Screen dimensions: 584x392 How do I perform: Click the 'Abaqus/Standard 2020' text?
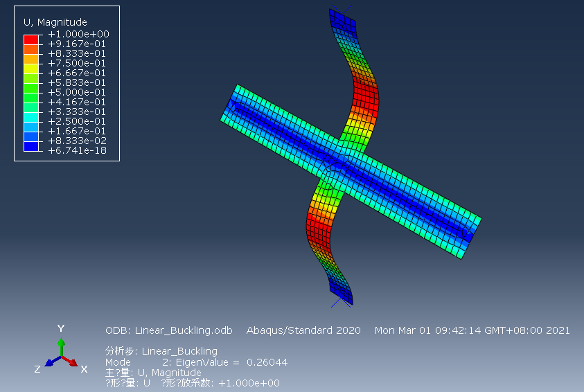point(303,330)
